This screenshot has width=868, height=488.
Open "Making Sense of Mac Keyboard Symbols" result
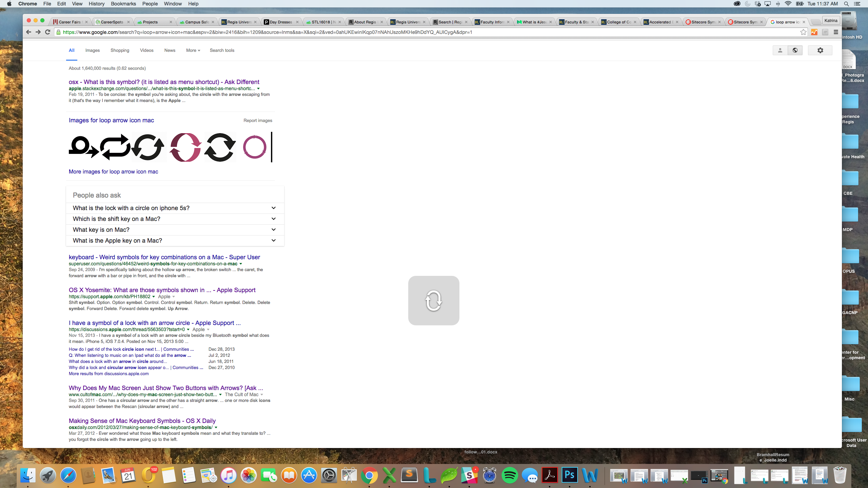pos(142,421)
